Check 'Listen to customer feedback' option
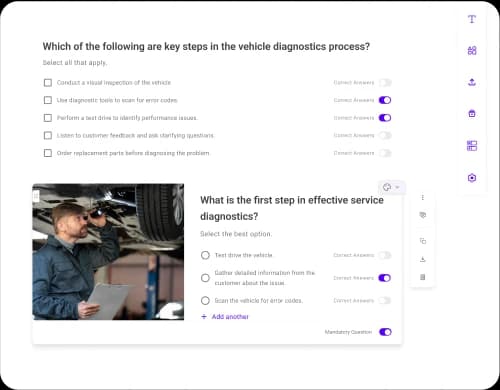The height and width of the screenshot is (390, 500). 48,136
